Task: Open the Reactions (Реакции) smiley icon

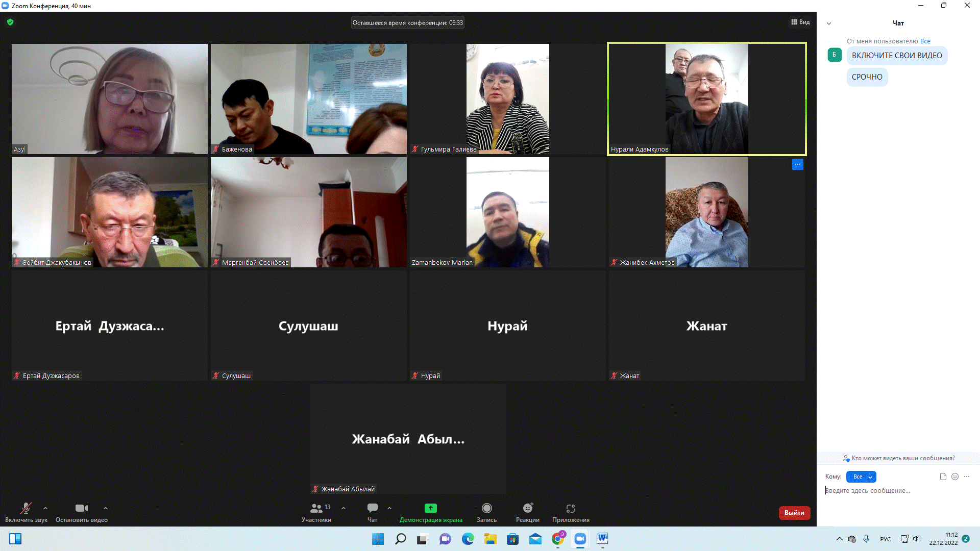Action: pos(527,508)
